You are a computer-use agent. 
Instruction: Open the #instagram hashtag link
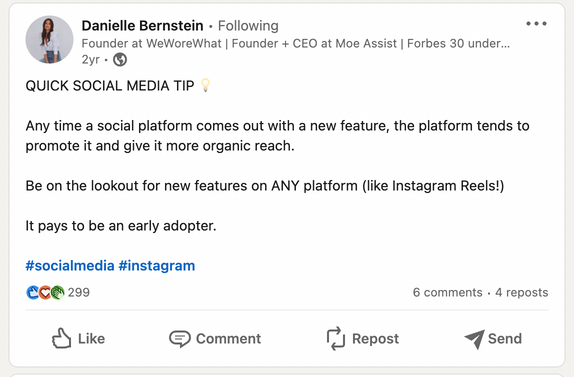pyautogui.click(x=157, y=266)
